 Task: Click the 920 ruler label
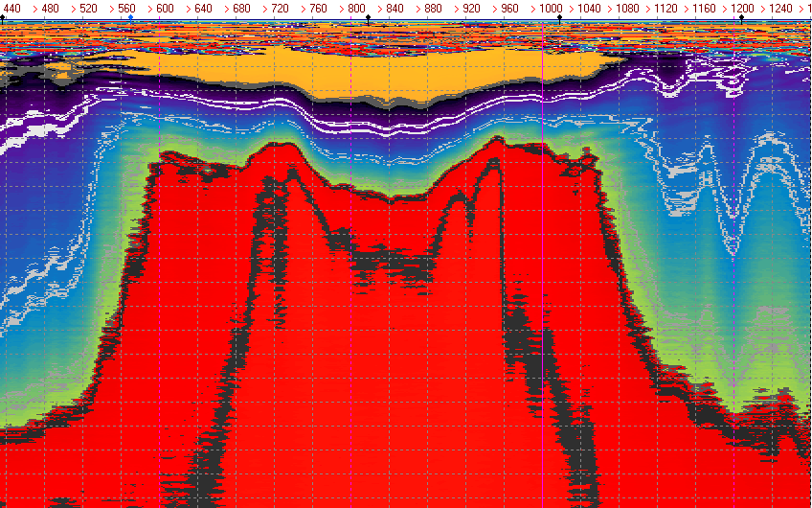tap(471, 8)
